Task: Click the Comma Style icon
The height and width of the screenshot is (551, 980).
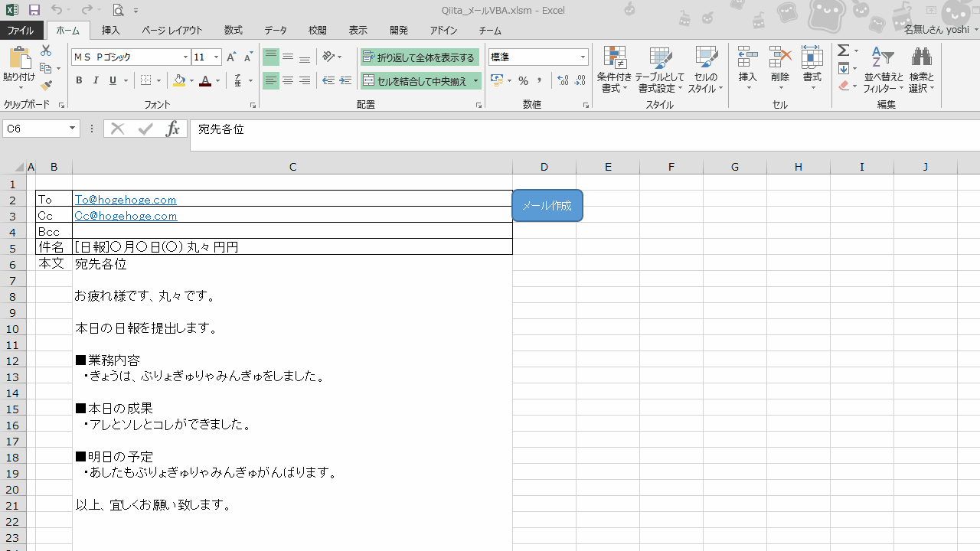Action: (539, 80)
